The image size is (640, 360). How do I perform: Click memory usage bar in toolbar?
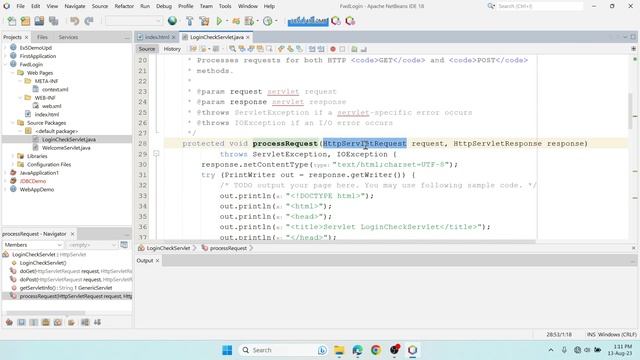coord(308,21)
